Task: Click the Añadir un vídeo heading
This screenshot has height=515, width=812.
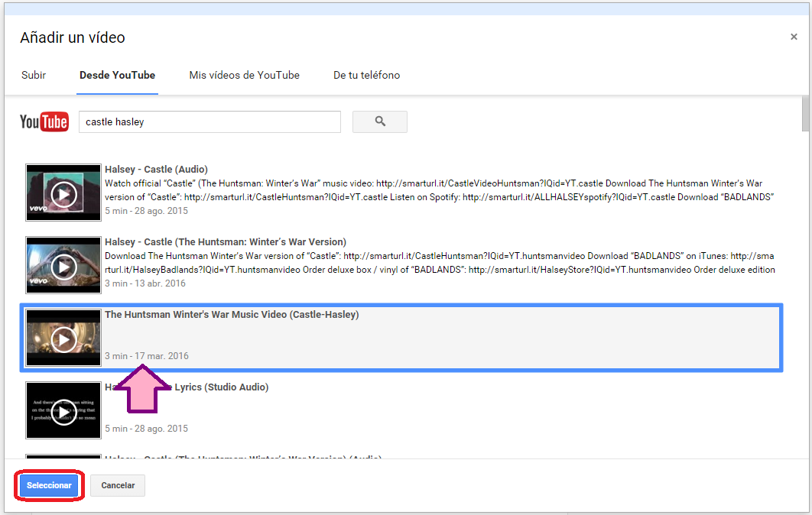Action: [x=73, y=37]
